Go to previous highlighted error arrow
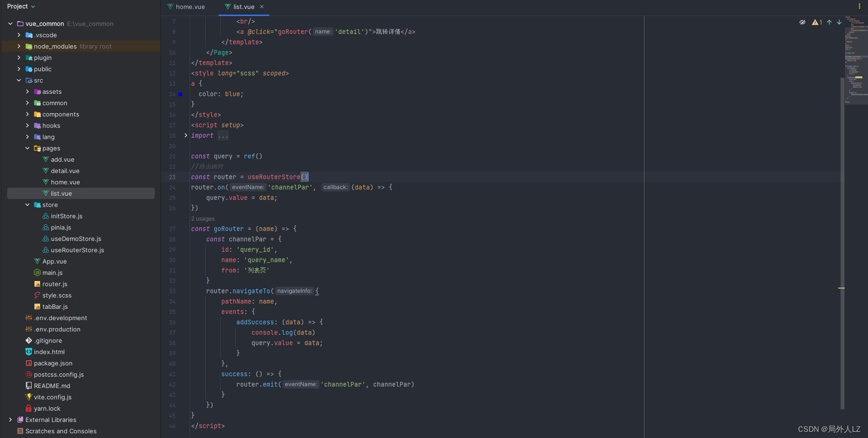 click(829, 22)
